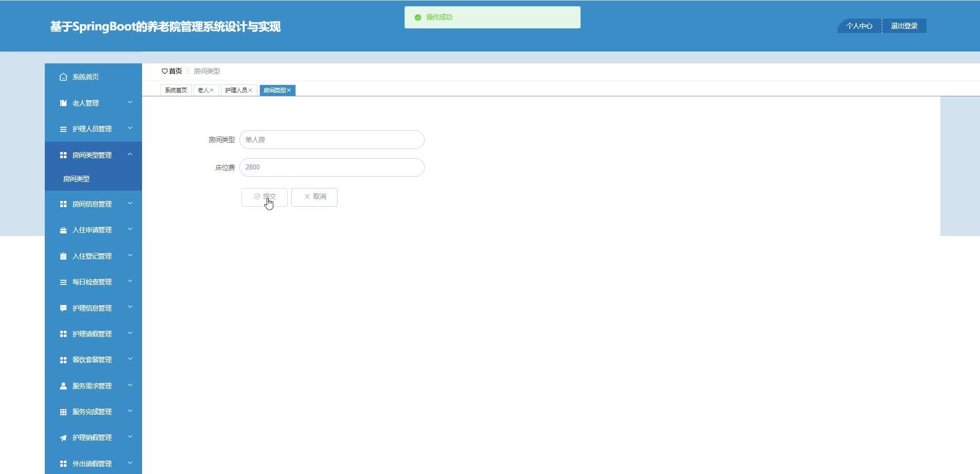Viewport: 980px width, 474px height.
Task: Click the 房间类型管理 grid icon
Action: 63,155
